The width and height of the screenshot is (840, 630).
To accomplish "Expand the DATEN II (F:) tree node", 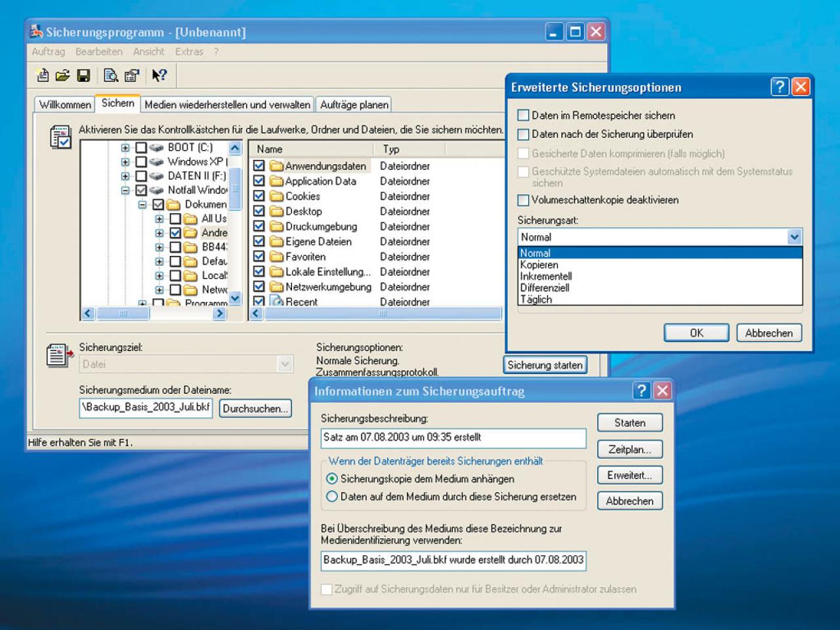I will (x=125, y=176).
